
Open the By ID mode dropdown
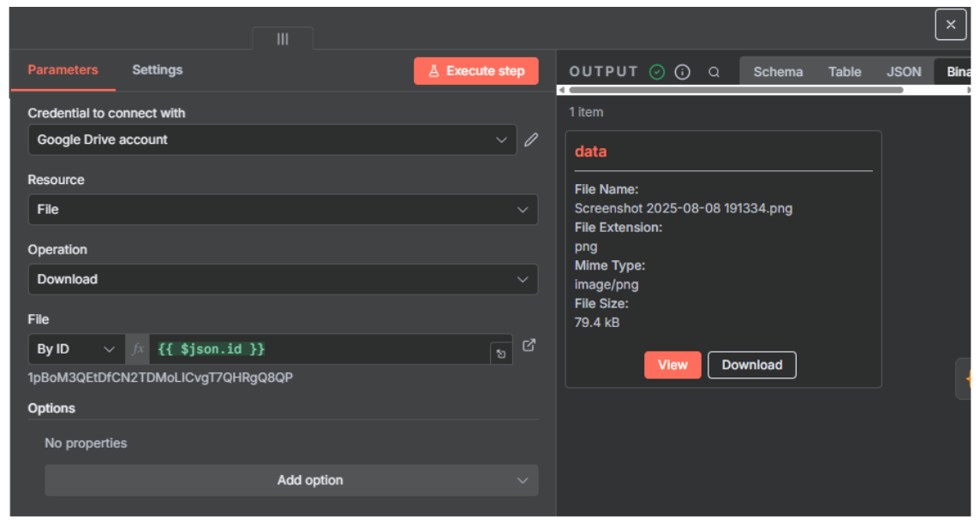(x=76, y=349)
